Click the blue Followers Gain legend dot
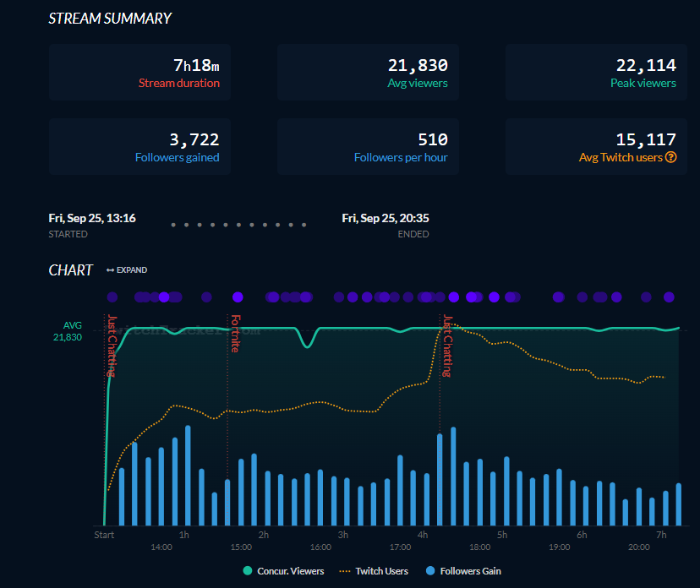700x588 pixels. point(430,570)
